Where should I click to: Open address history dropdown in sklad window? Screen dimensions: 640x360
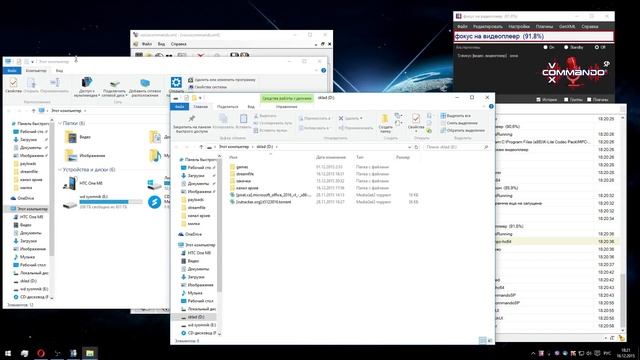coord(409,147)
